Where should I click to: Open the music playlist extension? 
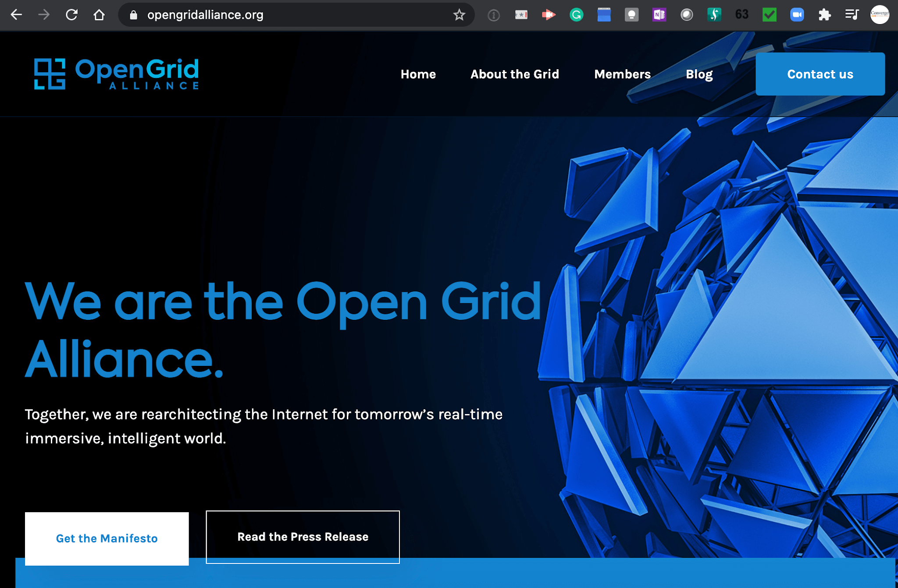tap(852, 14)
